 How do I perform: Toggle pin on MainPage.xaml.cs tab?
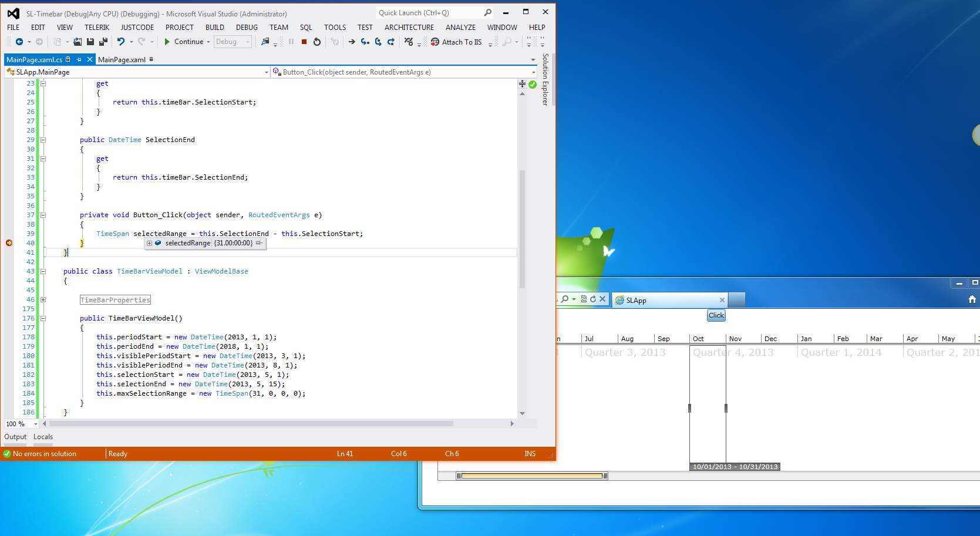79,59
